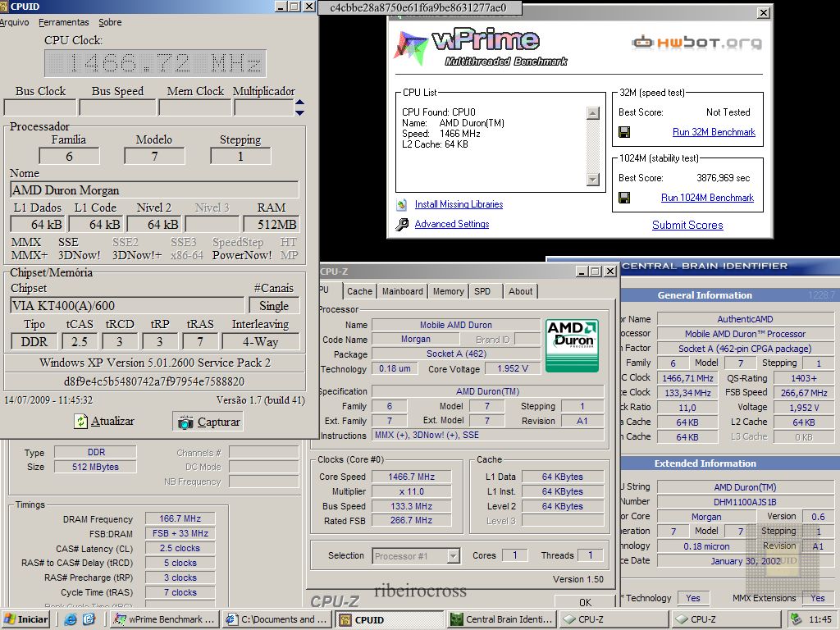Click Run 32M Benchmark link in wPrime
The width and height of the screenshot is (840, 630).
tap(714, 132)
